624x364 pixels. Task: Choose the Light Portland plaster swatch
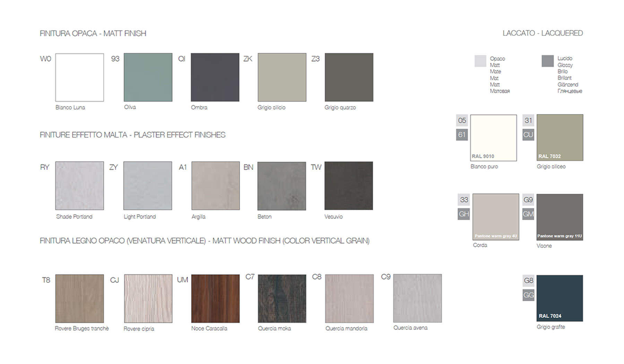pyautogui.click(x=148, y=186)
